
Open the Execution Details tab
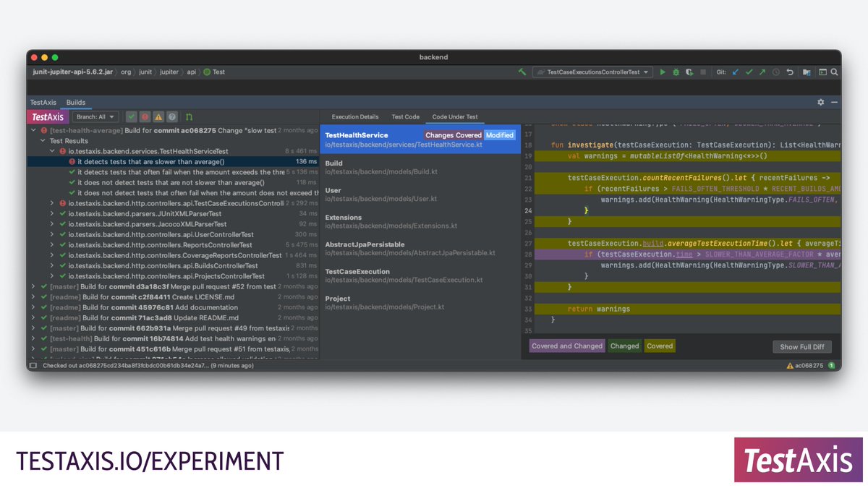pyautogui.click(x=355, y=116)
